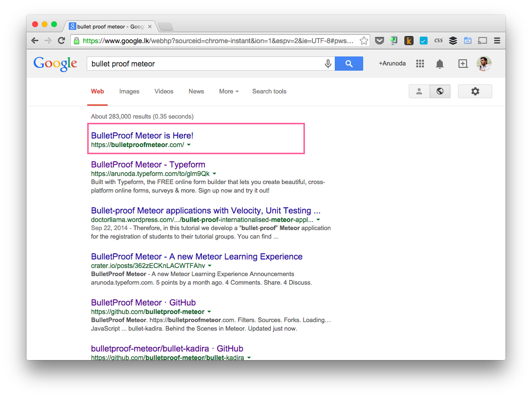Open the Chrome hamburger menu

[497, 41]
